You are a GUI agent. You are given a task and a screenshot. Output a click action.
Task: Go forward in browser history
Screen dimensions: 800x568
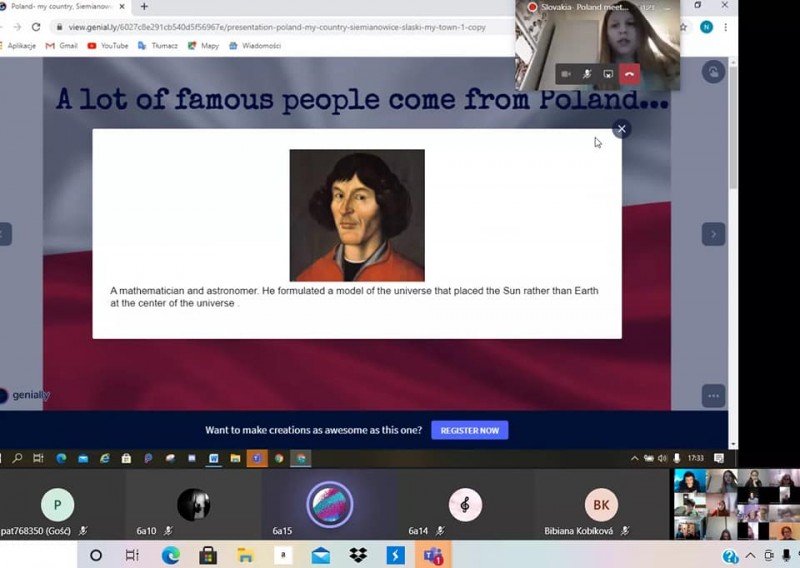[x=17, y=27]
